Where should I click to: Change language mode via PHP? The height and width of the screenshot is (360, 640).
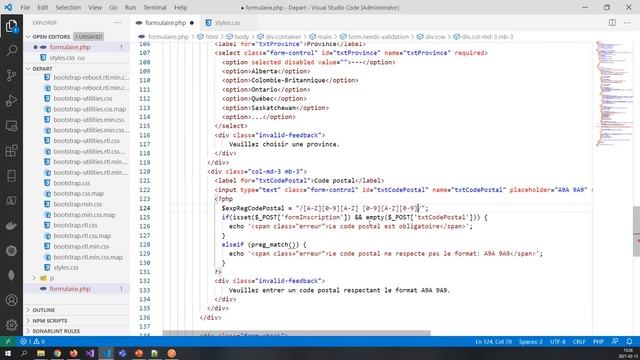point(598,341)
